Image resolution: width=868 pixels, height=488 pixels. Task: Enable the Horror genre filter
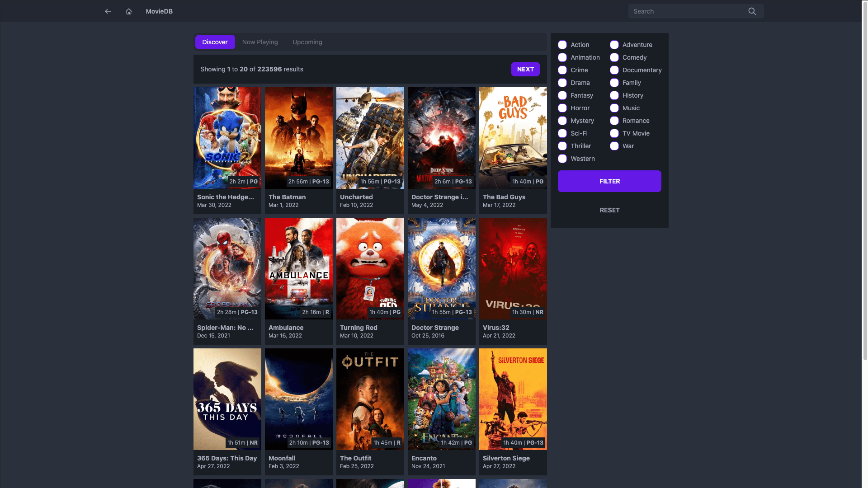point(562,108)
